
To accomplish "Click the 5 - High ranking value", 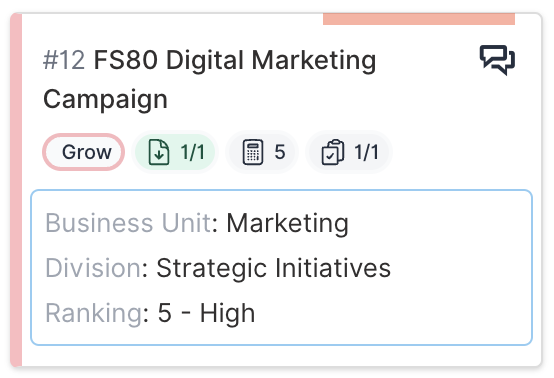I will 206,313.
